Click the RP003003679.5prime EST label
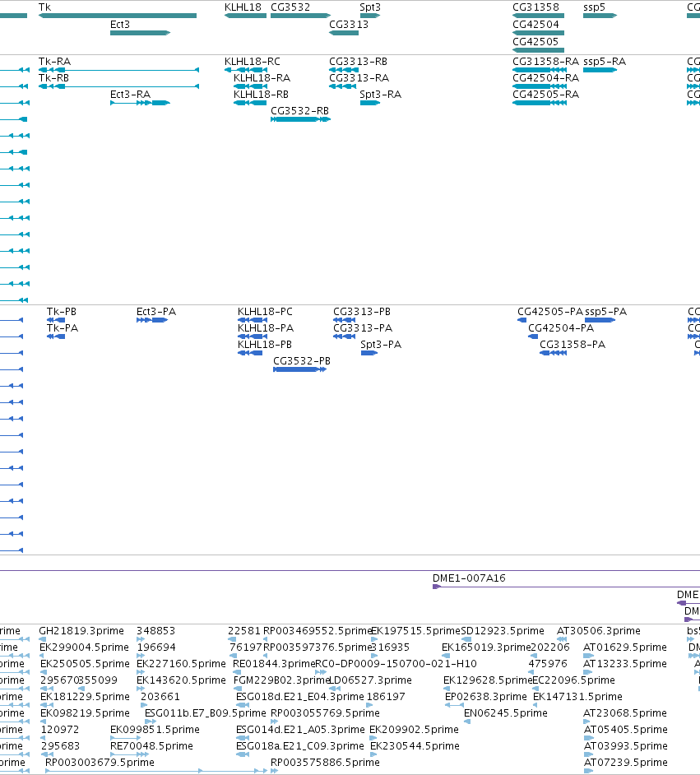Screen dimensions: 700x775 [100, 763]
